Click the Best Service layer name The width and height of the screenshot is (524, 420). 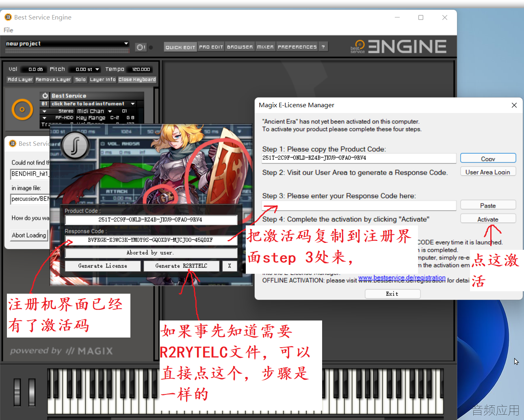(69, 96)
